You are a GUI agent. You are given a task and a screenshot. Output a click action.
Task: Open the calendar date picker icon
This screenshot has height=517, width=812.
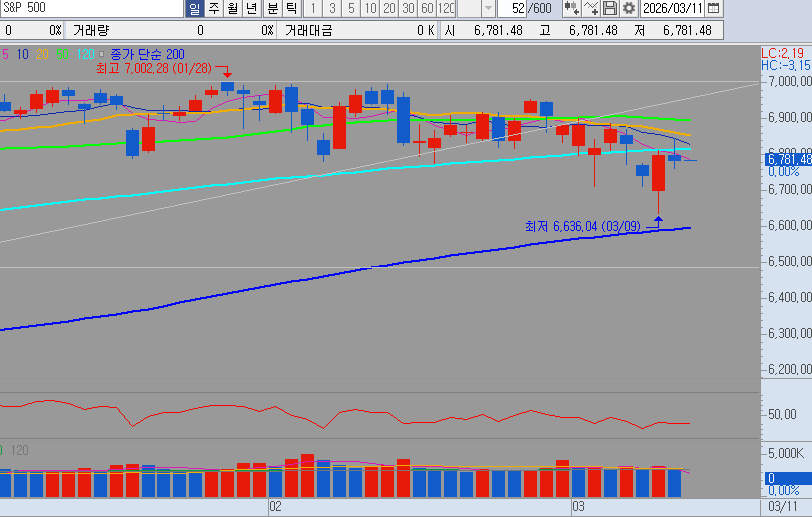[714, 8]
